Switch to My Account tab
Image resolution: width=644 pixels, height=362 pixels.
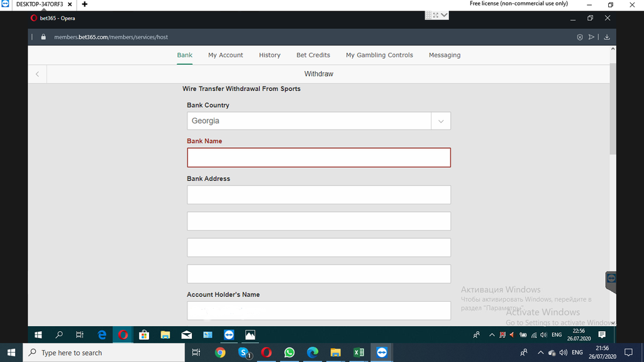click(226, 55)
